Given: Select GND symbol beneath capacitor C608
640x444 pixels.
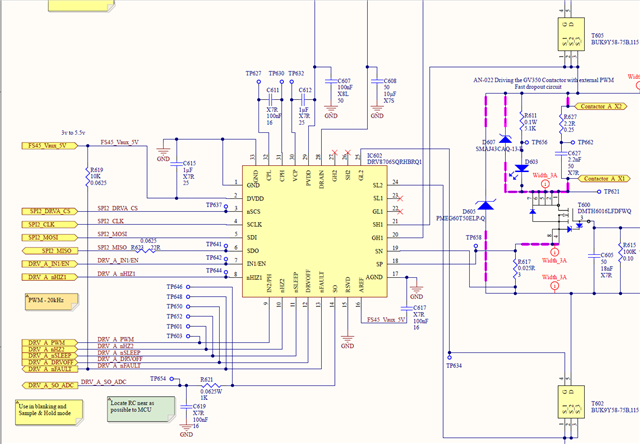Looking at the screenshot, I should point(377,112).
